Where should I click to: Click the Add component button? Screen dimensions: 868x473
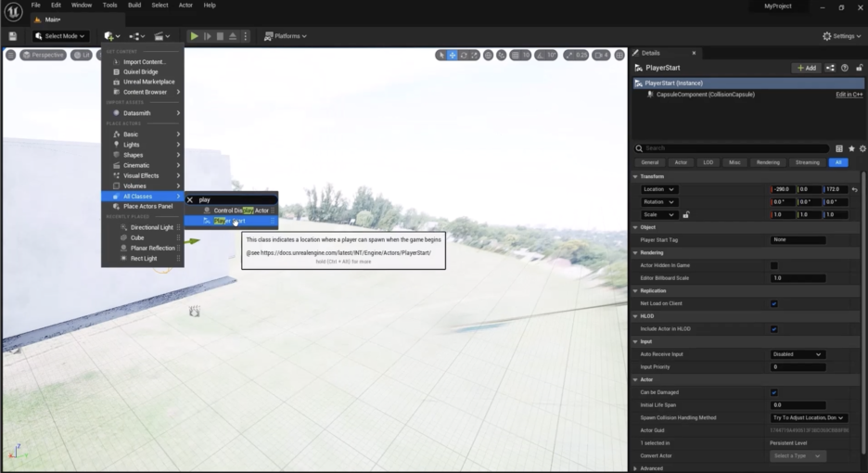pyautogui.click(x=807, y=68)
